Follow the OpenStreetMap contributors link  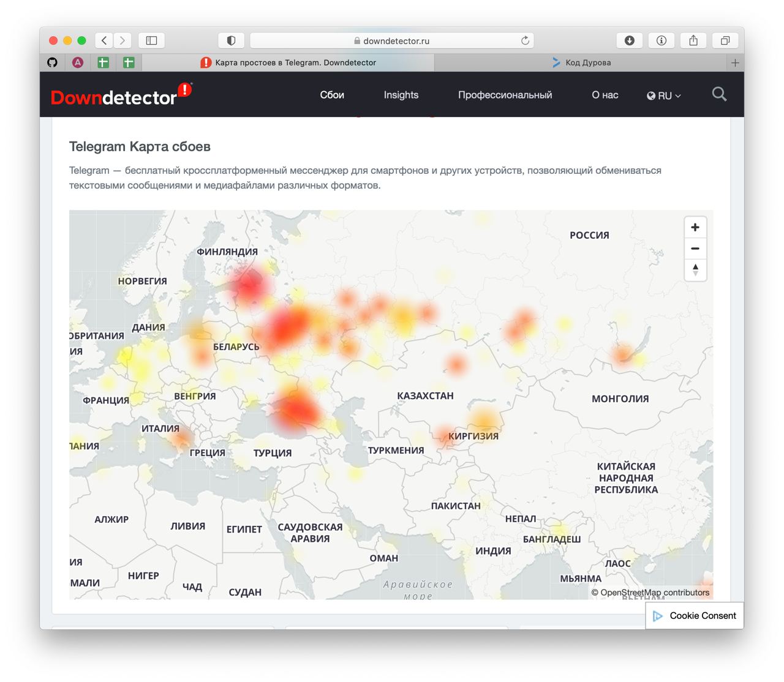pyautogui.click(x=654, y=592)
